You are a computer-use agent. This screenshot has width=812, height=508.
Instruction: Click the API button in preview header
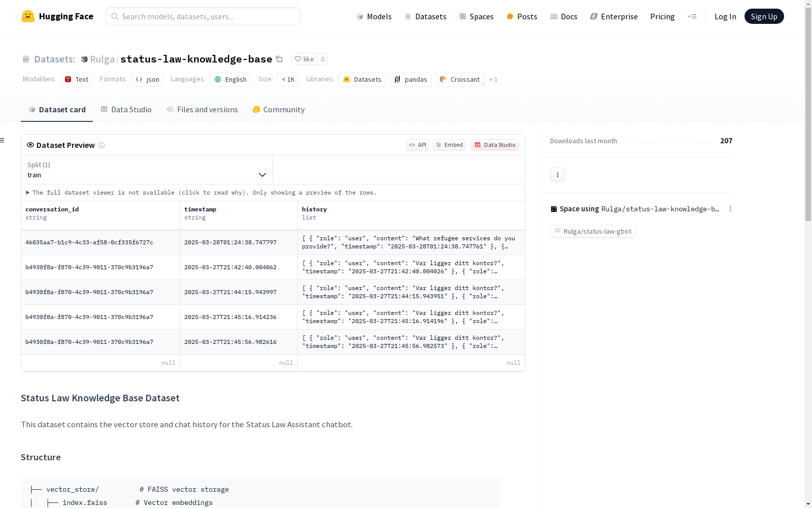coord(418,145)
